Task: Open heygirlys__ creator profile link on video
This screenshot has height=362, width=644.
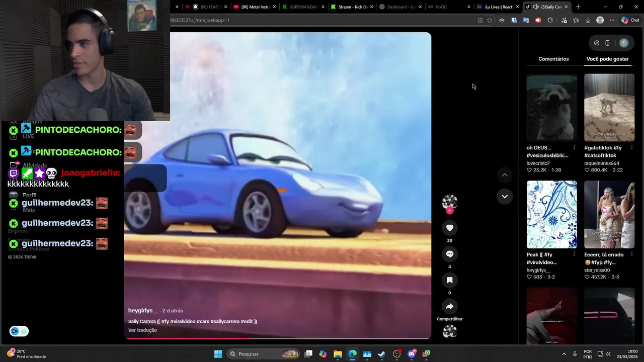Action: (x=143, y=311)
